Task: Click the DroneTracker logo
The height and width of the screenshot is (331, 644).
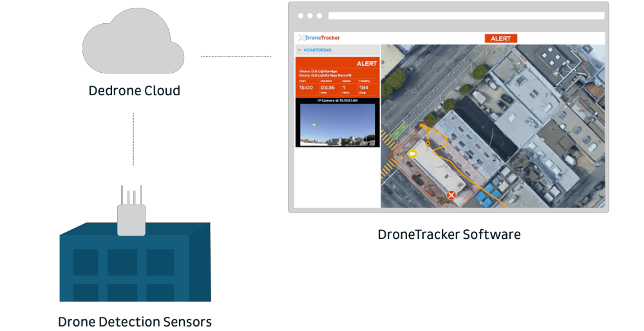Action: pyautogui.click(x=319, y=38)
